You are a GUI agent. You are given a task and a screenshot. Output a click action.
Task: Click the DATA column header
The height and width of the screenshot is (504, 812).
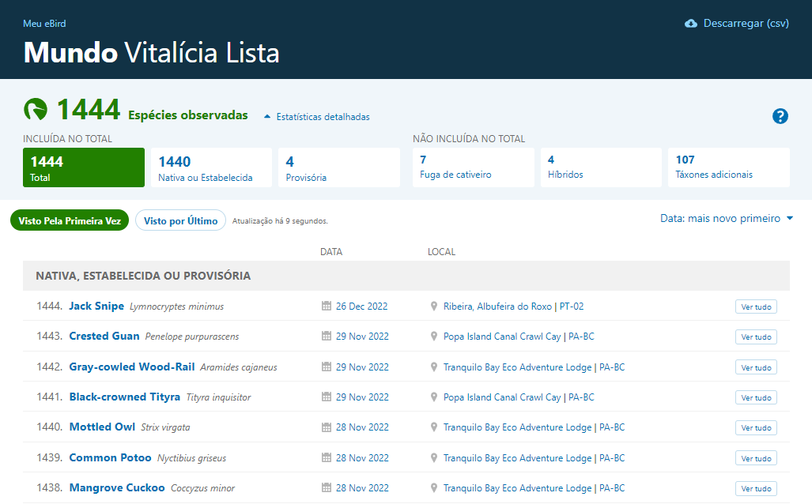(x=331, y=251)
